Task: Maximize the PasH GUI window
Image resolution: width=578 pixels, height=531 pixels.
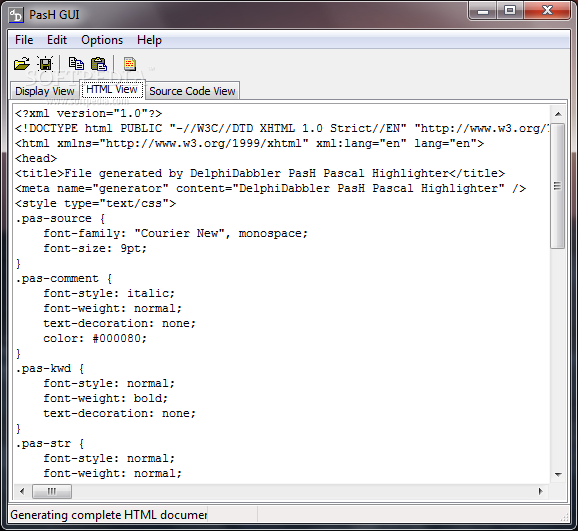Action: point(510,10)
